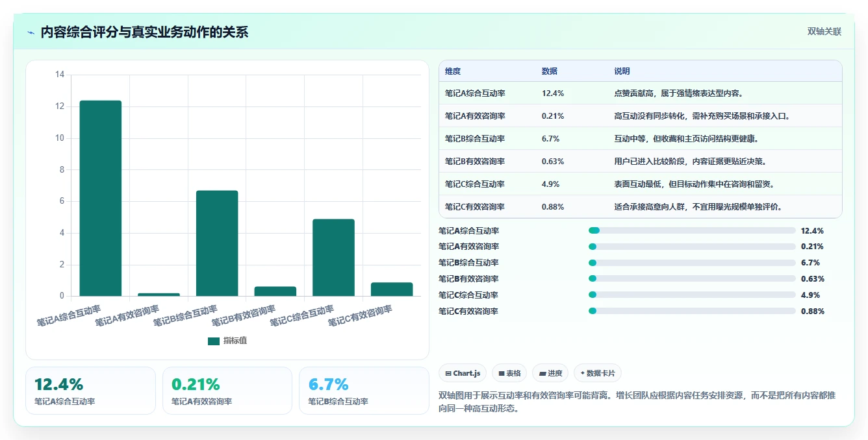Click description 互动中等,但收藏和主页访问结构更健康
868x440 pixels.
pos(688,139)
